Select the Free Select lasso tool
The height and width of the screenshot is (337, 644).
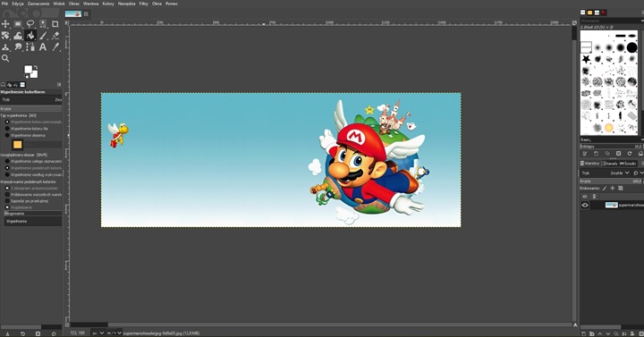30,24
